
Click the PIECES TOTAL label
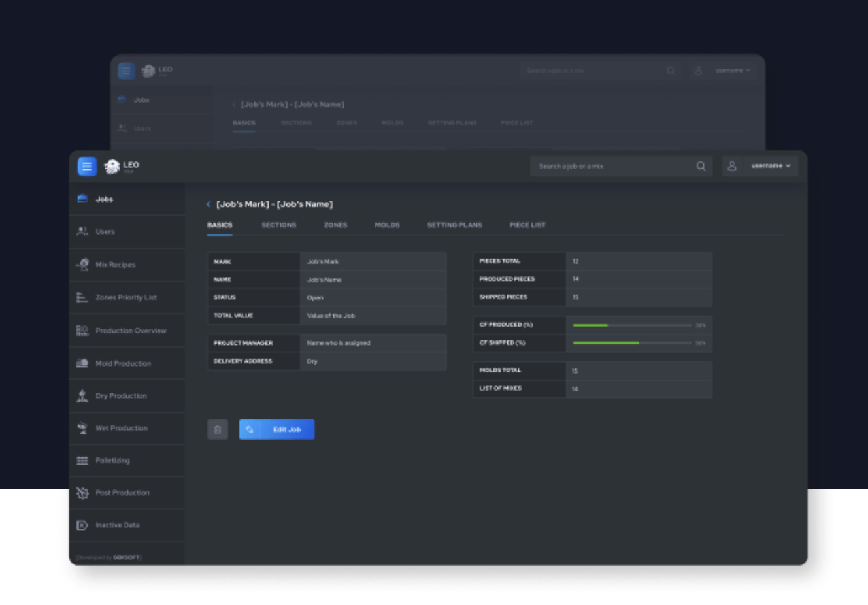point(500,261)
